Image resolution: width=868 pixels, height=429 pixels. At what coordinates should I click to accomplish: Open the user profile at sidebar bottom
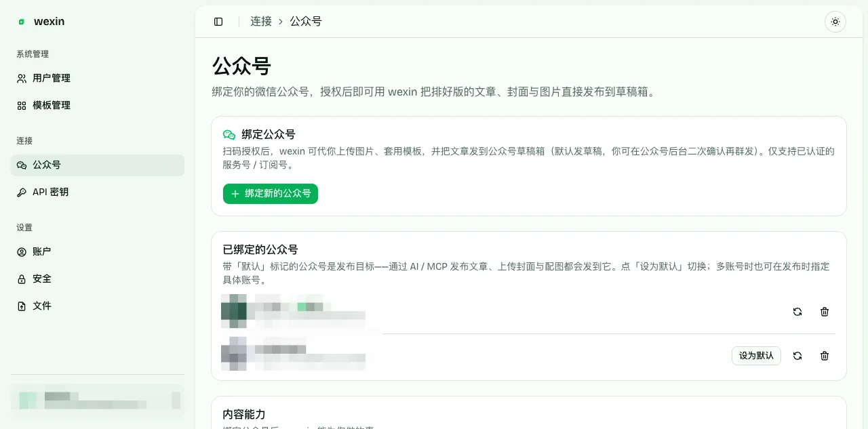(x=98, y=401)
